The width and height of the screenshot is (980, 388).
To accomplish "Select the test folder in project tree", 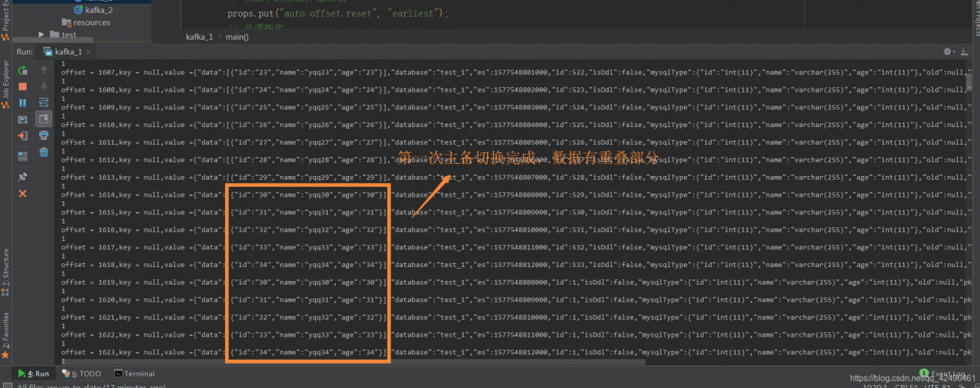I will tap(63, 34).
